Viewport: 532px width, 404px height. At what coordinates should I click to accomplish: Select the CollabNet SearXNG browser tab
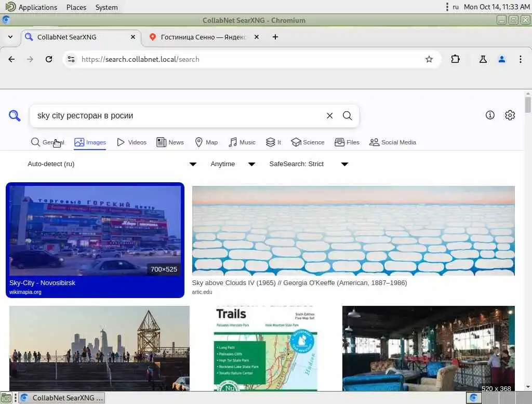(82, 37)
